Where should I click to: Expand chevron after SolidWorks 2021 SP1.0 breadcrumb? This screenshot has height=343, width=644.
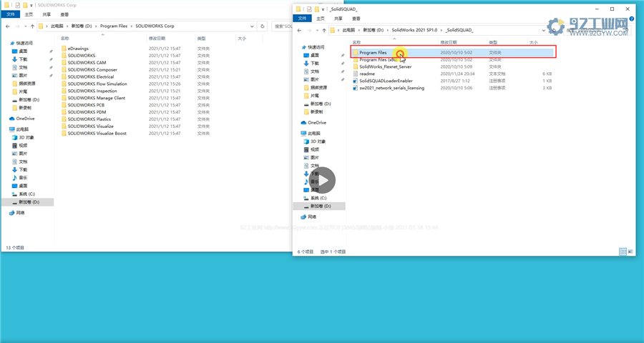tap(442, 30)
